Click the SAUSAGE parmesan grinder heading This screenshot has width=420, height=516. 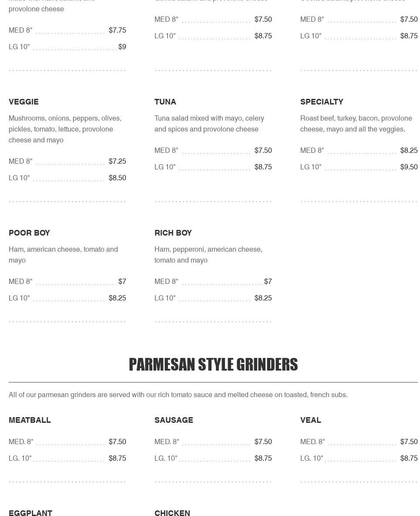(174, 420)
